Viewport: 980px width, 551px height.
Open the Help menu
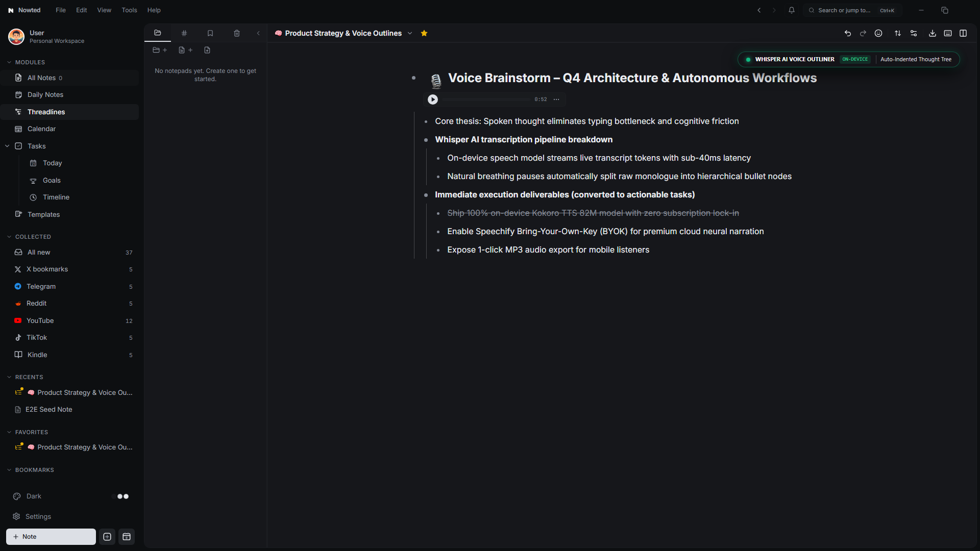point(154,10)
